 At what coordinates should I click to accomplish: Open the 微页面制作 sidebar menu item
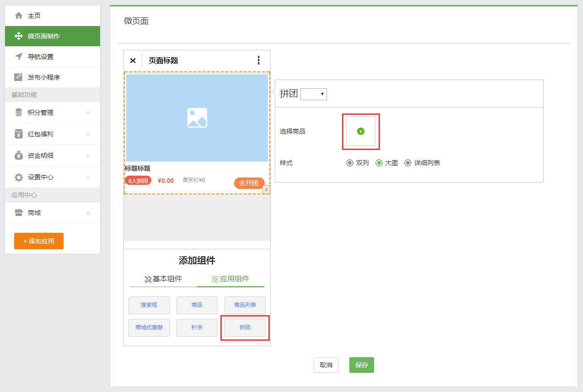53,36
